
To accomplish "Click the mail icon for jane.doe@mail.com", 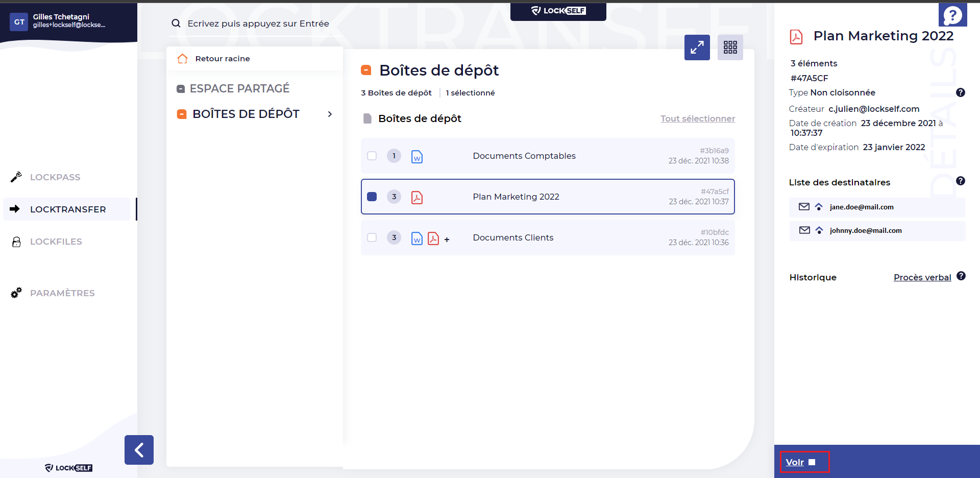I will click(x=804, y=207).
